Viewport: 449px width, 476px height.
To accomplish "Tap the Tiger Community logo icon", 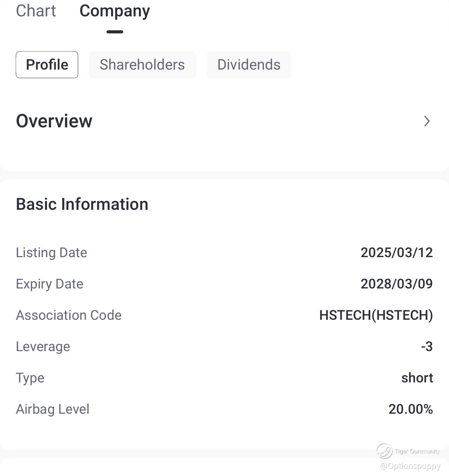I will click(x=384, y=451).
